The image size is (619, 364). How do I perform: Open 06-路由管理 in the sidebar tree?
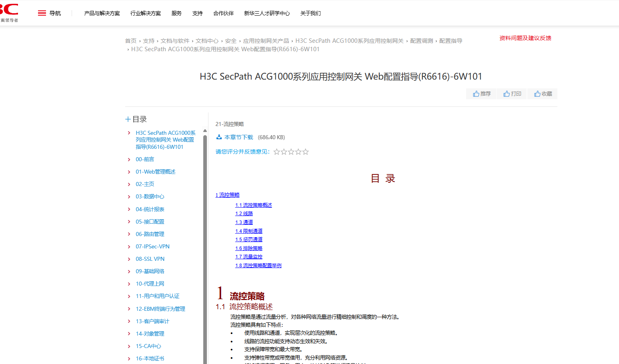point(150,234)
